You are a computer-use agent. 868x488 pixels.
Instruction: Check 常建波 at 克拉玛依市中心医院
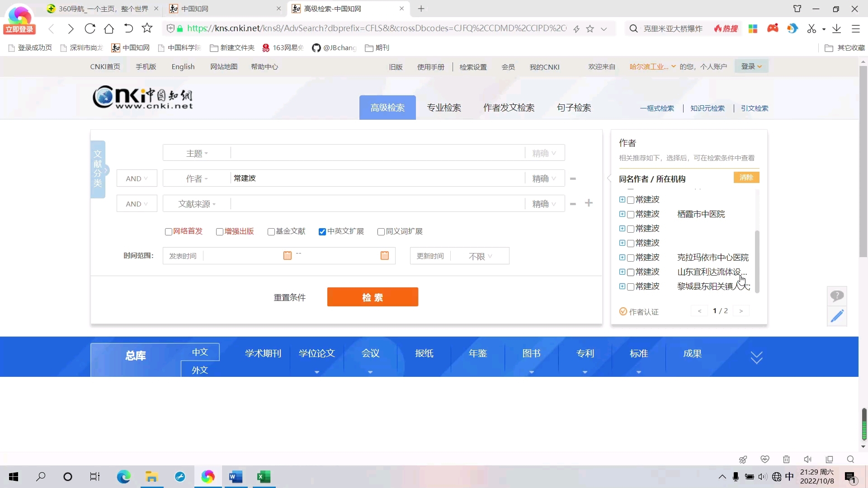[x=631, y=258]
